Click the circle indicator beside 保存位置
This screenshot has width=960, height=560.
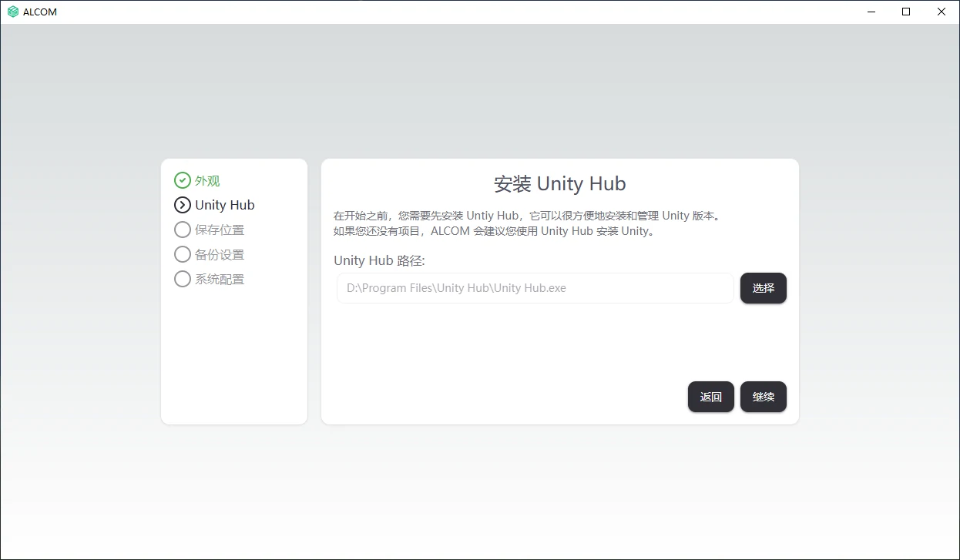[182, 230]
